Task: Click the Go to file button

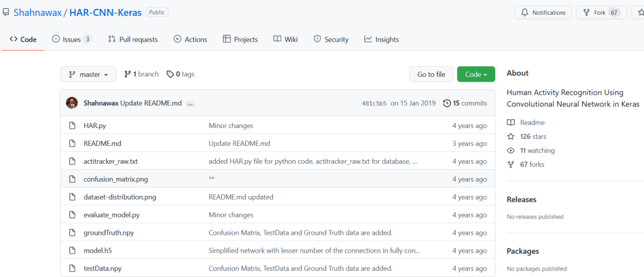Action: pyautogui.click(x=431, y=74)
